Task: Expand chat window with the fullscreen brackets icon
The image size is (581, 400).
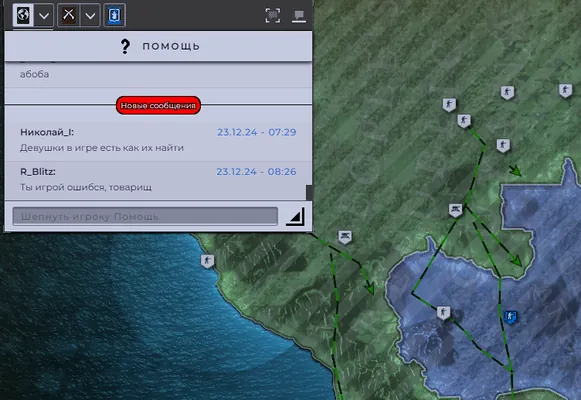Action: click(273, 16)
